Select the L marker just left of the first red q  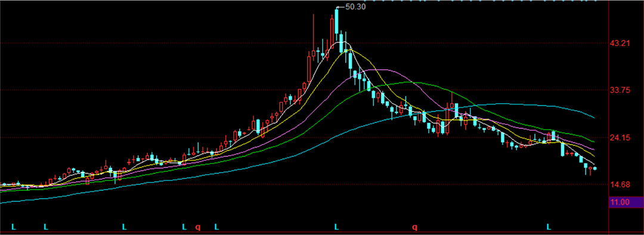(184, 227)
